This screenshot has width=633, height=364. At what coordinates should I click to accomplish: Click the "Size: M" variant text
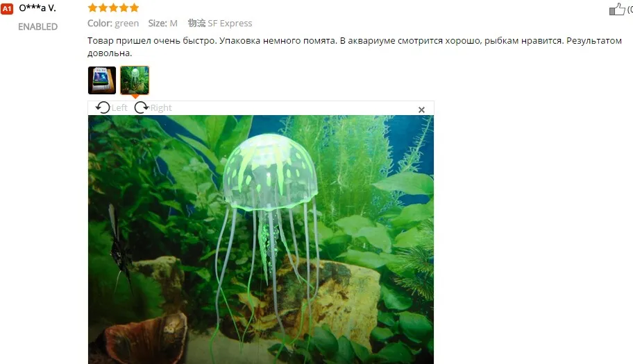click(162, 24)
